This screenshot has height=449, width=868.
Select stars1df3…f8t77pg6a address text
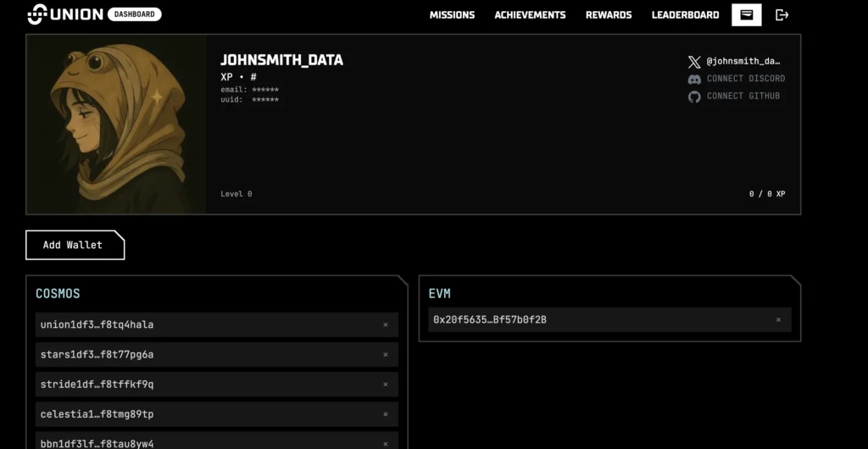coord(97,354)
